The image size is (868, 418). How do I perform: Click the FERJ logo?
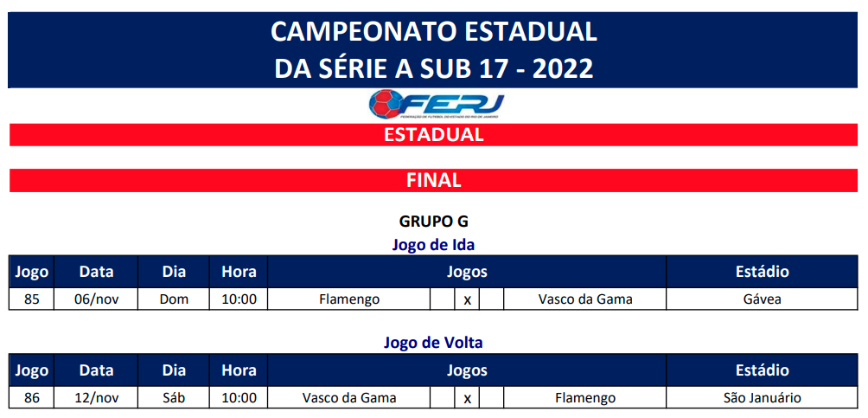436,105
